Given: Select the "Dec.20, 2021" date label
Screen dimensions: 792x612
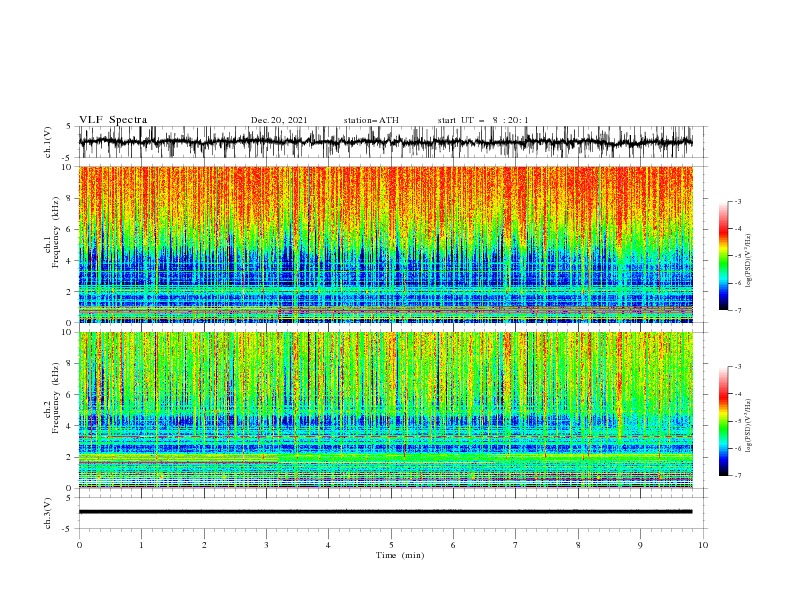Looking at the screenshot, I should pos(279,120).
